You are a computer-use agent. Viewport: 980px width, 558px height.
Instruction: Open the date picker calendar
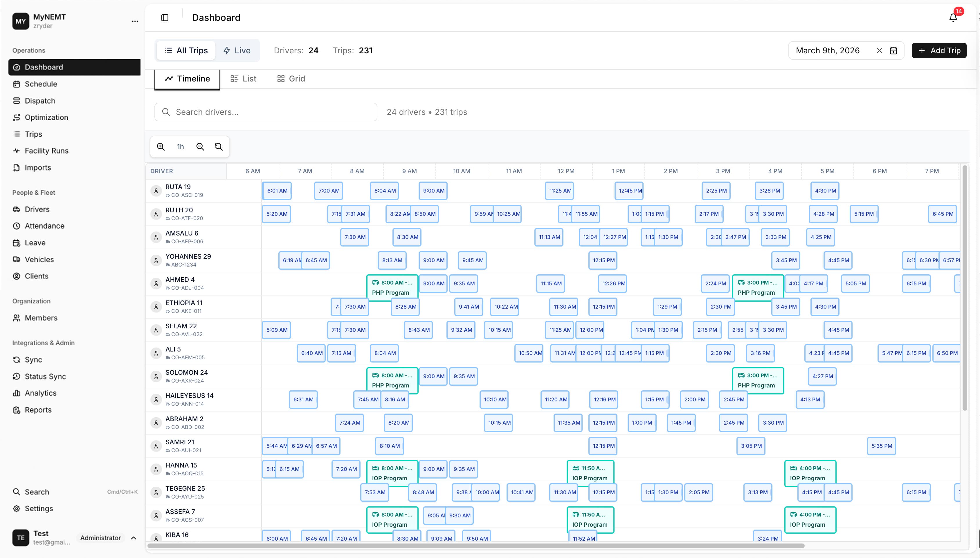point(894,50)
